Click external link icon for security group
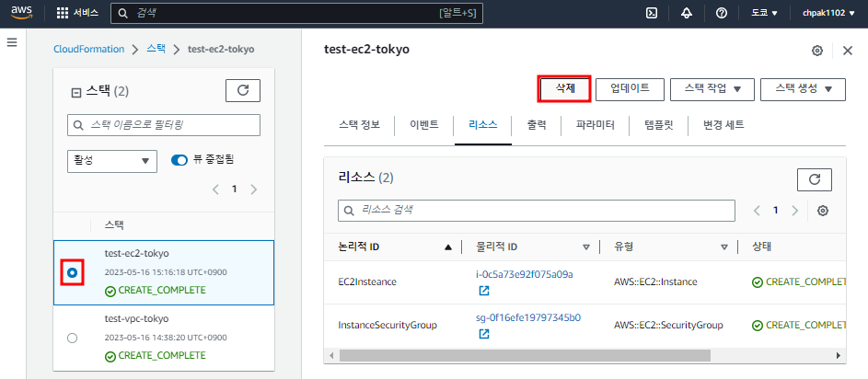868x379 pixels. pyautogui.click(x=484, y=334)
